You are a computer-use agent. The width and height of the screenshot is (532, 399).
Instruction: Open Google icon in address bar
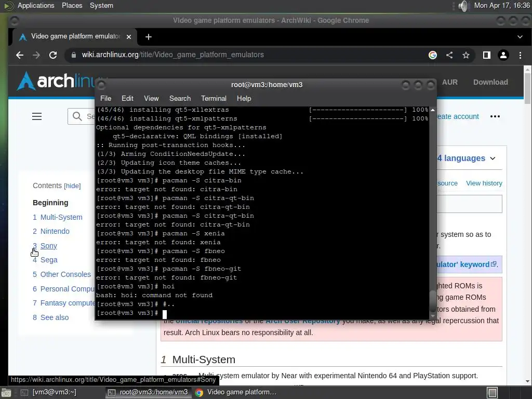[433, 55]
